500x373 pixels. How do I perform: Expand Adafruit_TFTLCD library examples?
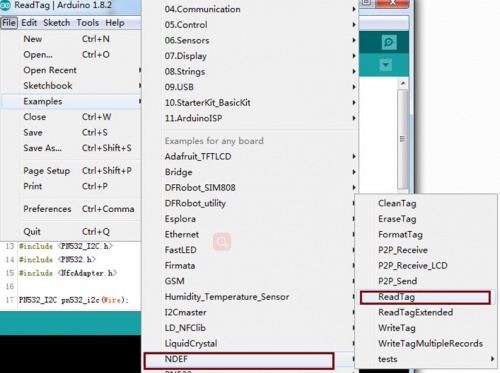pyautogui.click(x=251, y=156)
